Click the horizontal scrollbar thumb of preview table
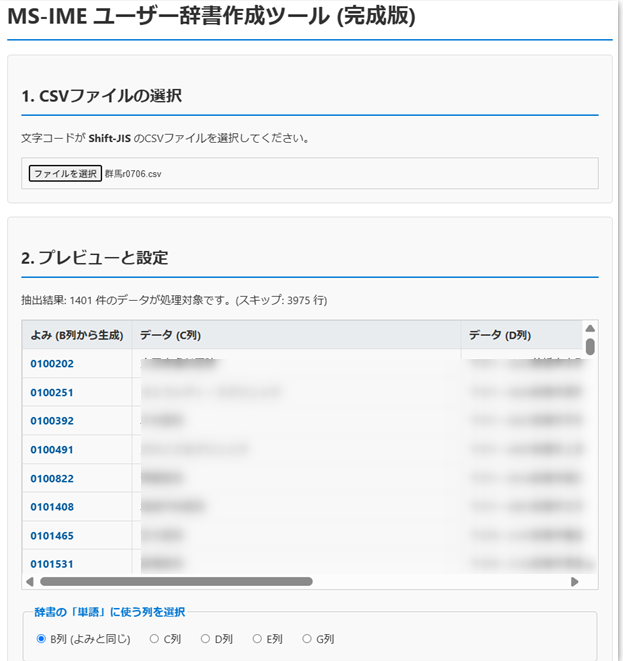This screenshot has height=661, width=623. click(x=176, y=582)
